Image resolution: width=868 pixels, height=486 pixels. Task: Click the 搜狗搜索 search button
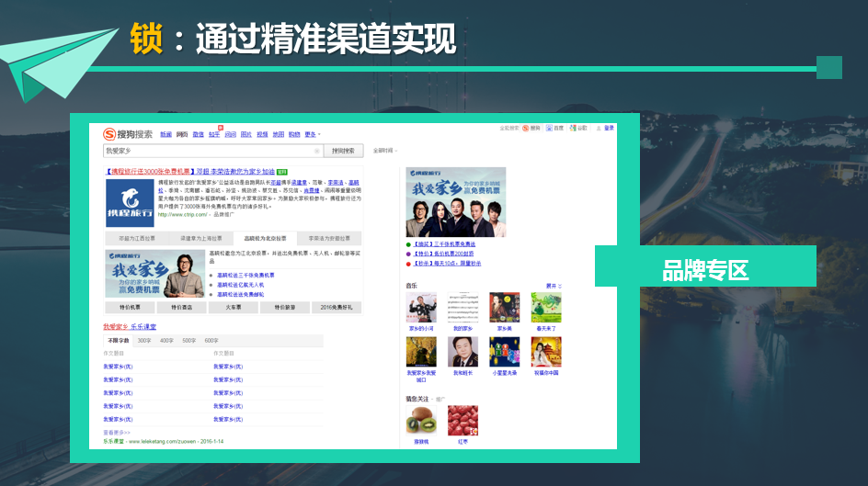[343, 151]
